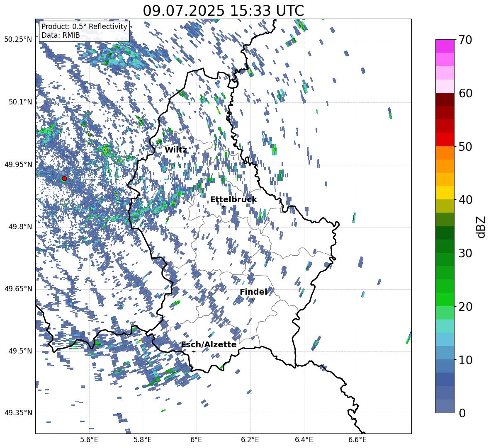The image size is (491, 448).
Task: Click the 09.07.2025 15:33 UTC title
Action: 223,11
